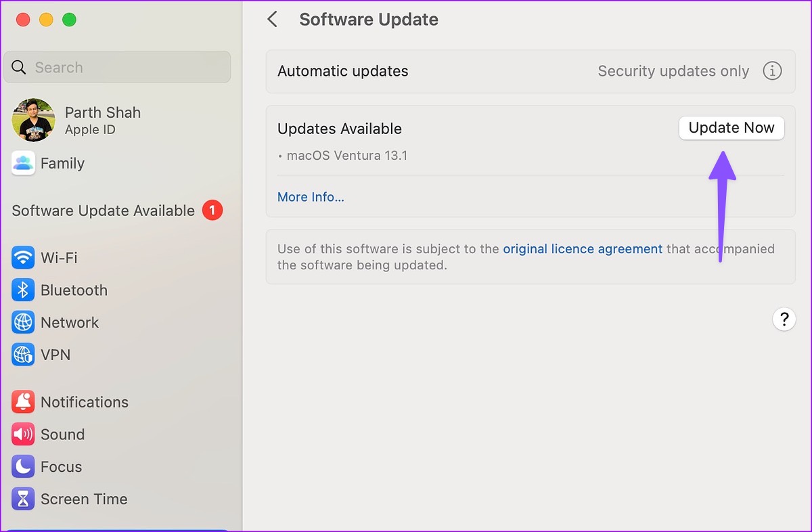Click the red notification badge
812x532 pixels.
pyautogui.click(x=212, y=210)
